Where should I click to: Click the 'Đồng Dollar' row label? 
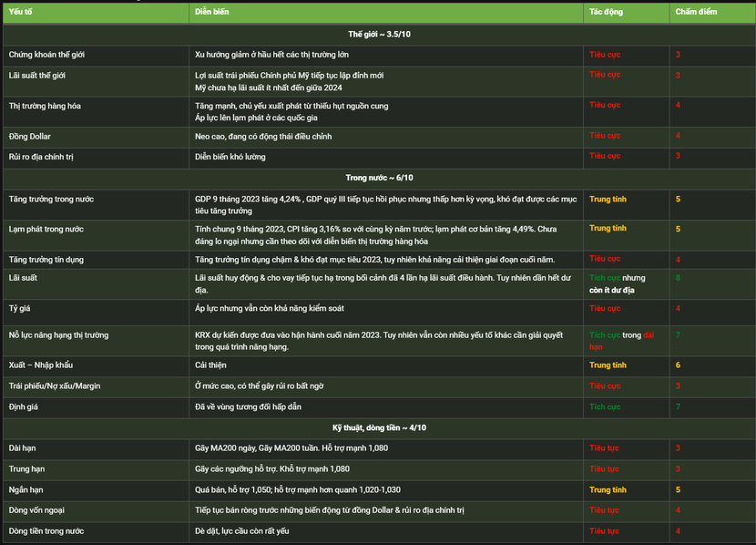click(29, 137)
